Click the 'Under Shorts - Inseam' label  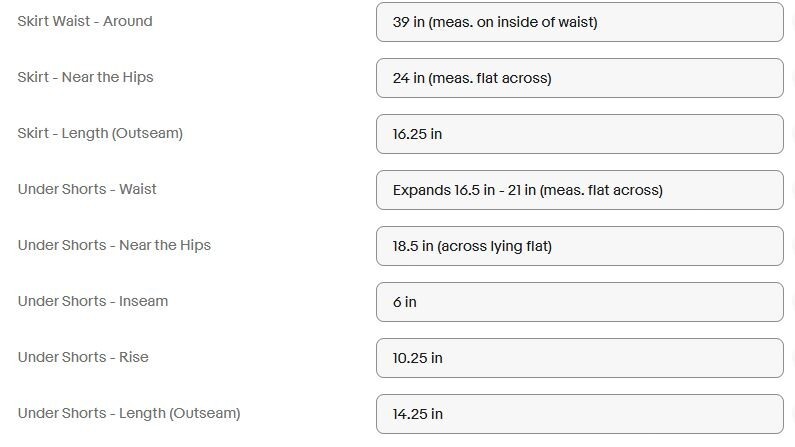tap(93, 301)
